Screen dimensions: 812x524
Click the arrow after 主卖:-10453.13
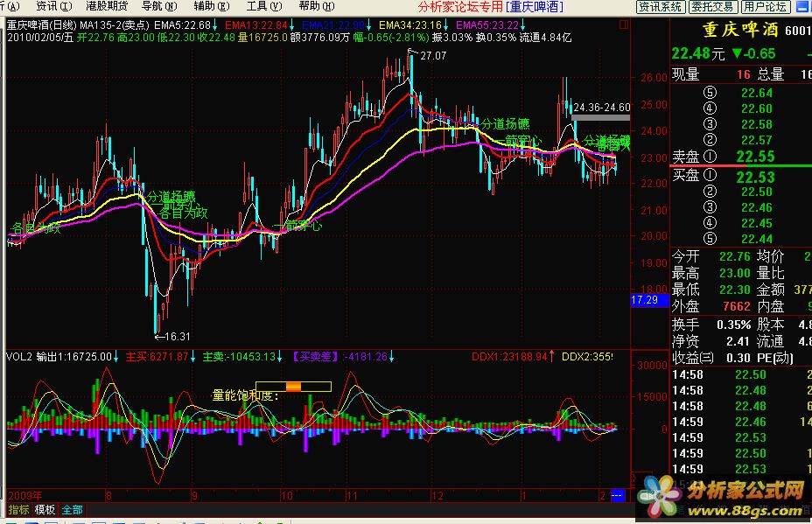tap(280, 357)
